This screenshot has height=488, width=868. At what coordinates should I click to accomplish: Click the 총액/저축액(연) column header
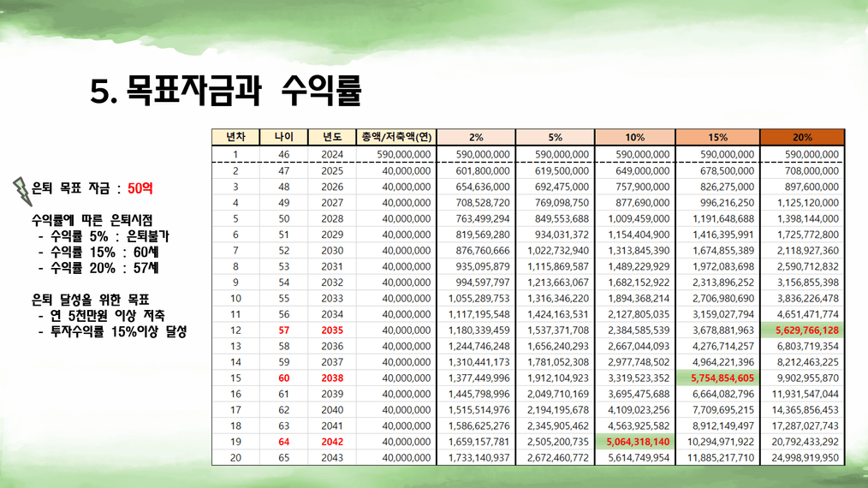tap(396, 137)
